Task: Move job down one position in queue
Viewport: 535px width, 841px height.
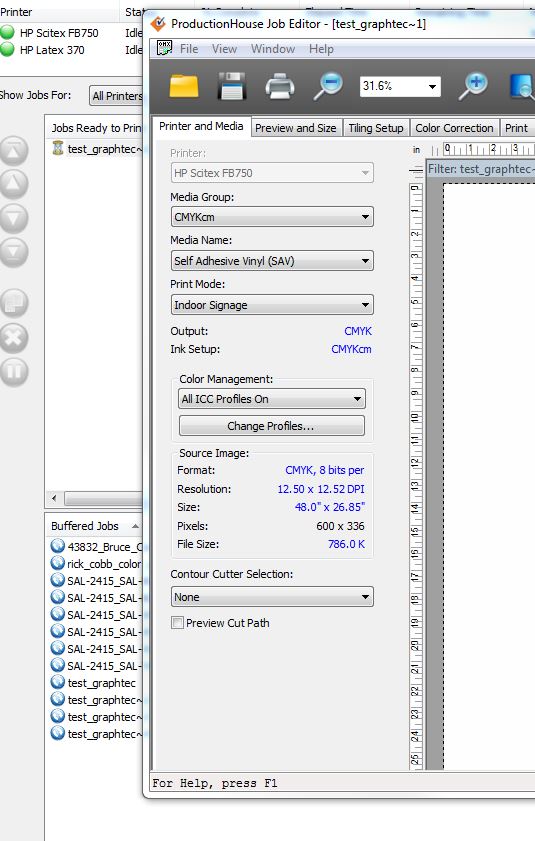Action: point(13,218)
